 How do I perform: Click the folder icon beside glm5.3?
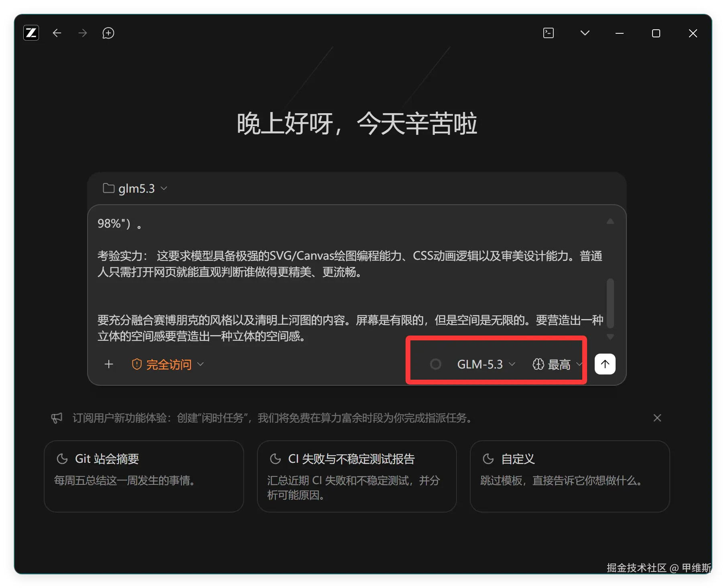point(108,188)
